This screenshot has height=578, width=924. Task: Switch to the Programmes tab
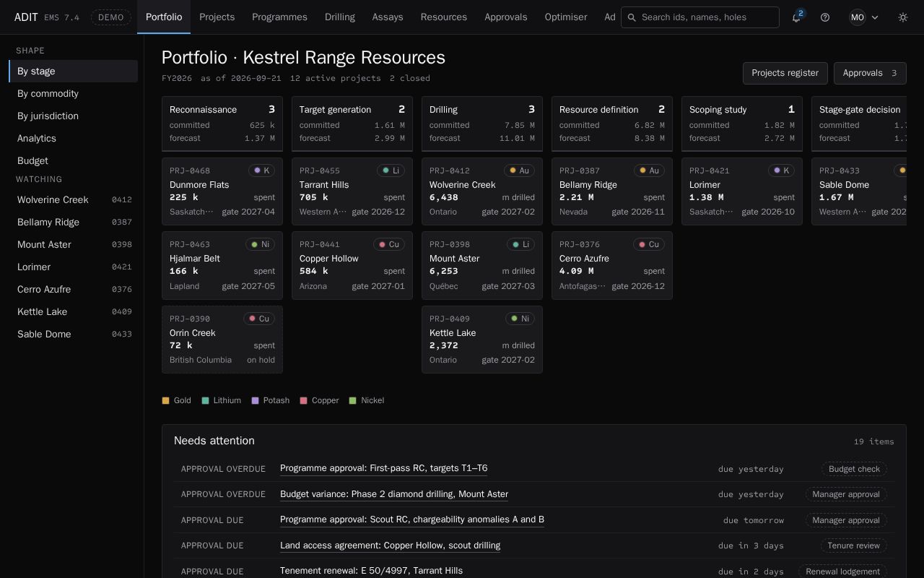pos(279,17)
